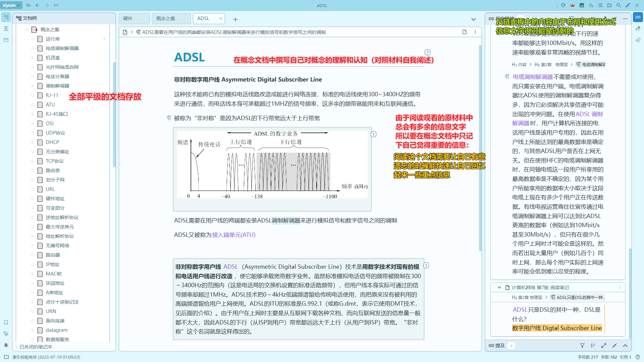Switch to the 硬件 tab
Image resolution: width=644 pixels, height=362 pixels.
(134, 19)
